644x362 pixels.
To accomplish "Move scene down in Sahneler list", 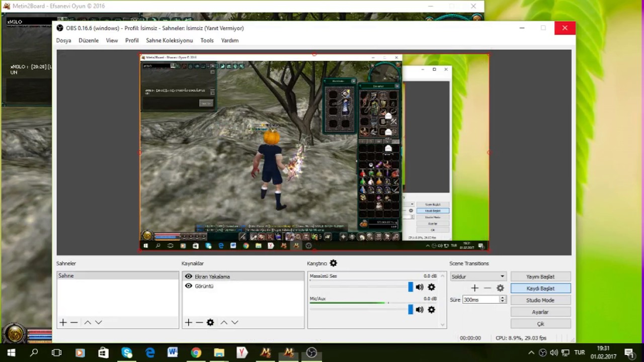I will pyautogui.click(x=99, y=322).
